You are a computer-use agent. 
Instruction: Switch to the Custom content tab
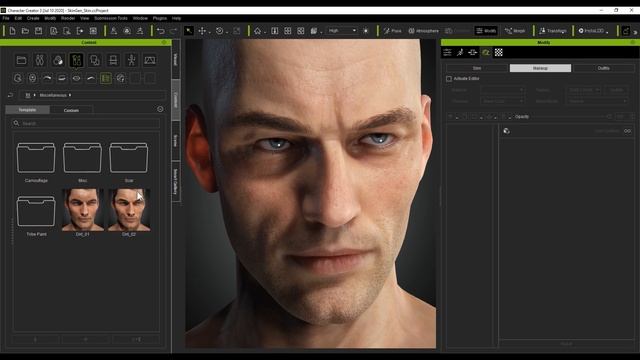[71, 110]
